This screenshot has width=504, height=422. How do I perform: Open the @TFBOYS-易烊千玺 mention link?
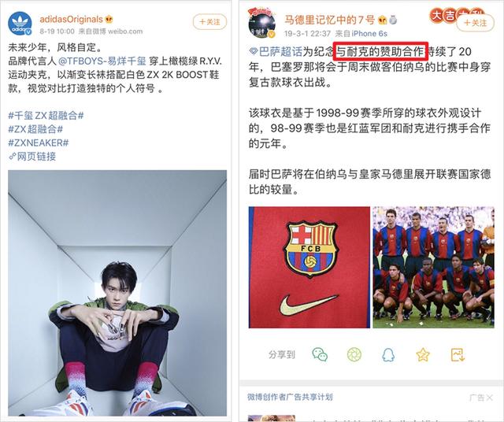(x=102, y=61)
